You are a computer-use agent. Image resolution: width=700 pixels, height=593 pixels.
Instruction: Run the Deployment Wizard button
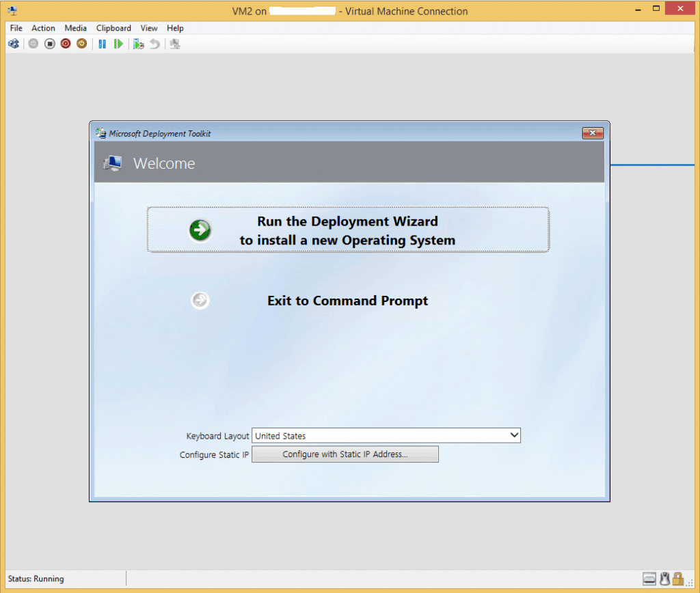348,230
